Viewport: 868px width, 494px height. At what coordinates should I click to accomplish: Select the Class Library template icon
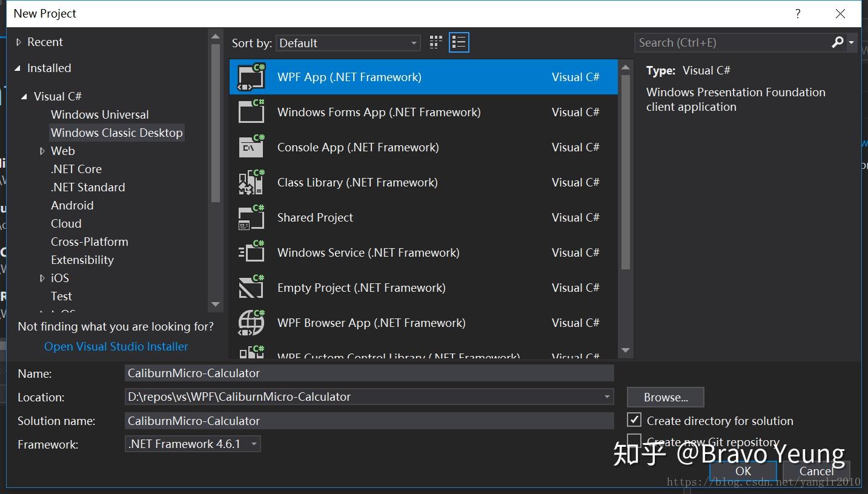[251, 182]
